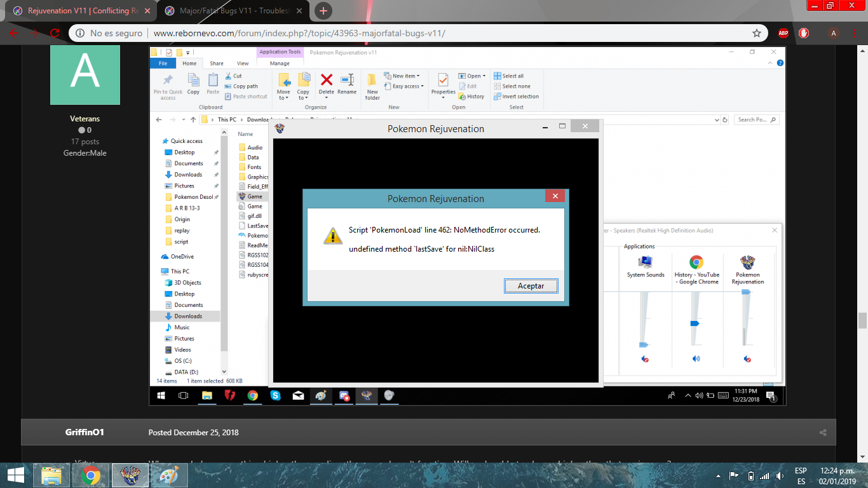
Task: Open GriffinO1's profile link
Action: (85, 432)
